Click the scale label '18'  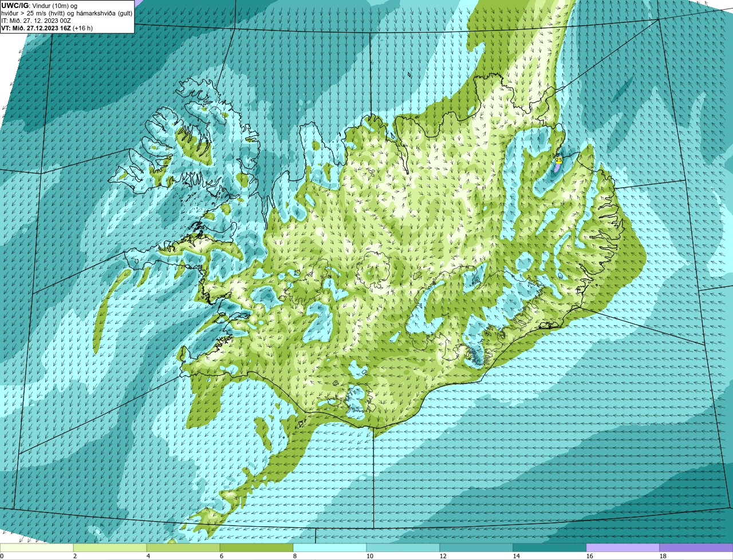point(663,556)
